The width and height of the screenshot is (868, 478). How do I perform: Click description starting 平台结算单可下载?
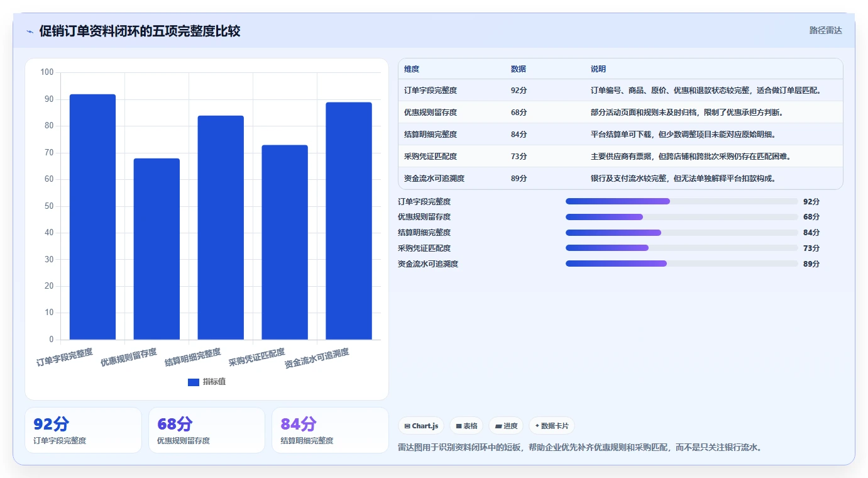tap(683, 135)
